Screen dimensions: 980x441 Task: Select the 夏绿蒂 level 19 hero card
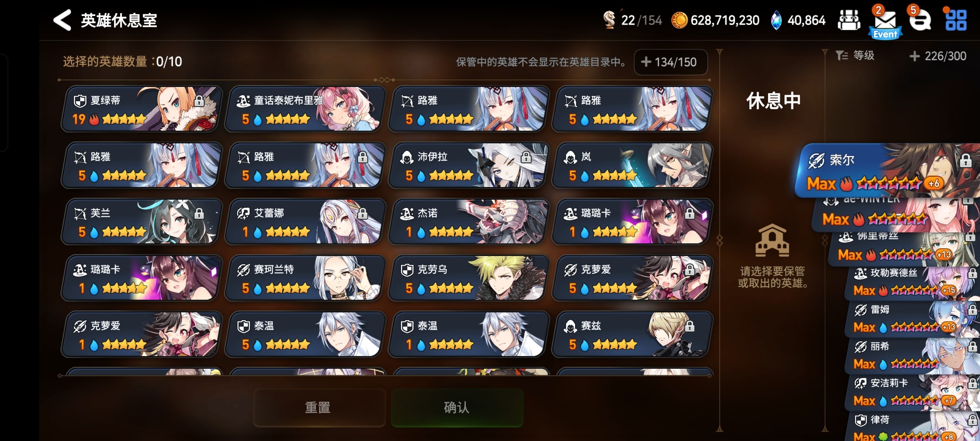click(x=142, y=109)
